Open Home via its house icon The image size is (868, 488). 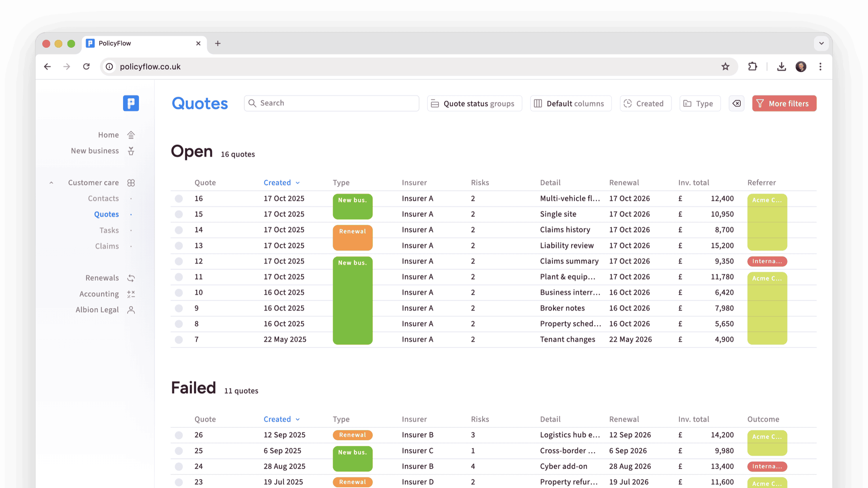(x=131, y=135)
